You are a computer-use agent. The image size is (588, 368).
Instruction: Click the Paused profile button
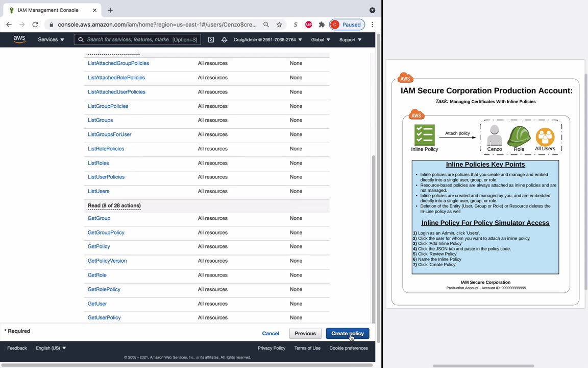point(347,25)
